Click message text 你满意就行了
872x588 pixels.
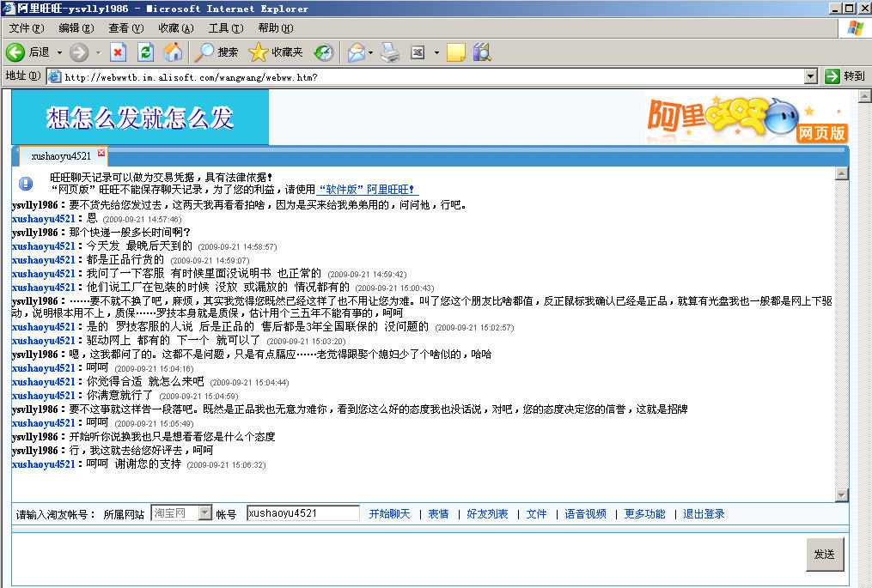pos(119,395)
